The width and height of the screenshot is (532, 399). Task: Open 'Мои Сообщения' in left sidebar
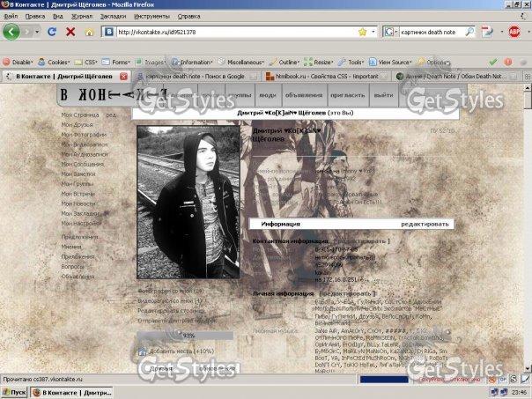click(x=83, y=164)
